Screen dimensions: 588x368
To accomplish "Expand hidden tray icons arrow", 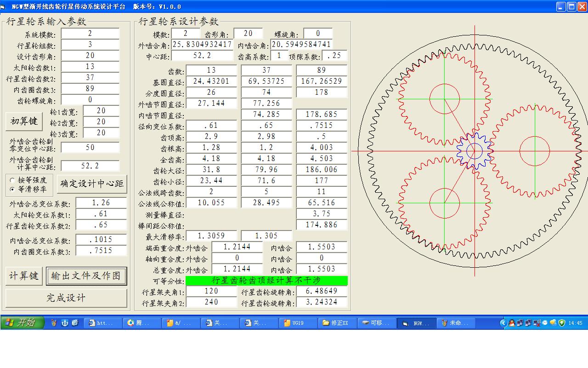I will pos(503,323).
